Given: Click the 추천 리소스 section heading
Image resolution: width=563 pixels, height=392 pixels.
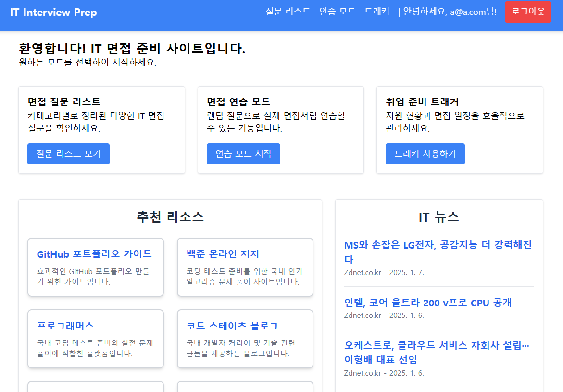Looking at the screenshot, I should [x=170, y=217].
